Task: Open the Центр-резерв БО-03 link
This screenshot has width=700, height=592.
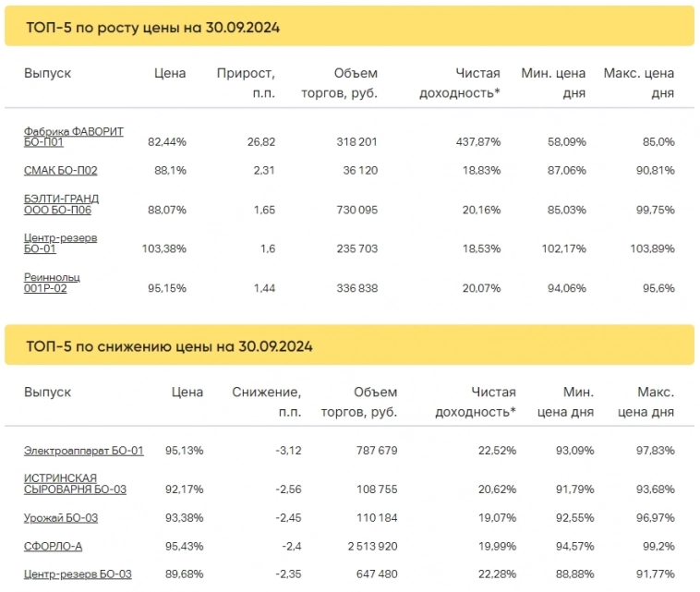Action: click(x=78, y=574)
